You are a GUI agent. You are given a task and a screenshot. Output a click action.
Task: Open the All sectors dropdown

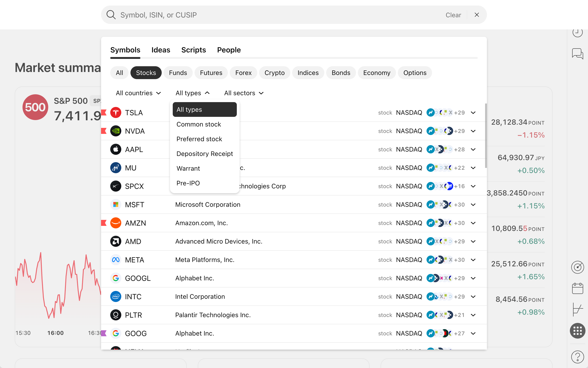pyautogui.click(x=244, y=93)
